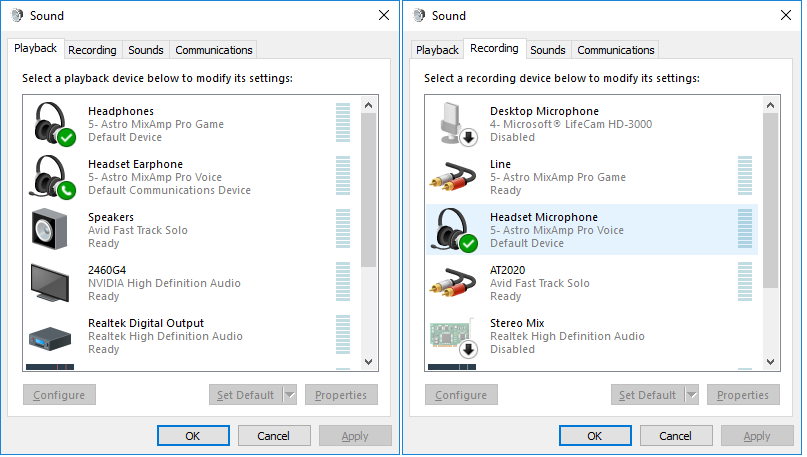The width and height of the screenshot is (807, 457).
Task: Select the "Desktop Microphone" name
Action: coord(545,111)
